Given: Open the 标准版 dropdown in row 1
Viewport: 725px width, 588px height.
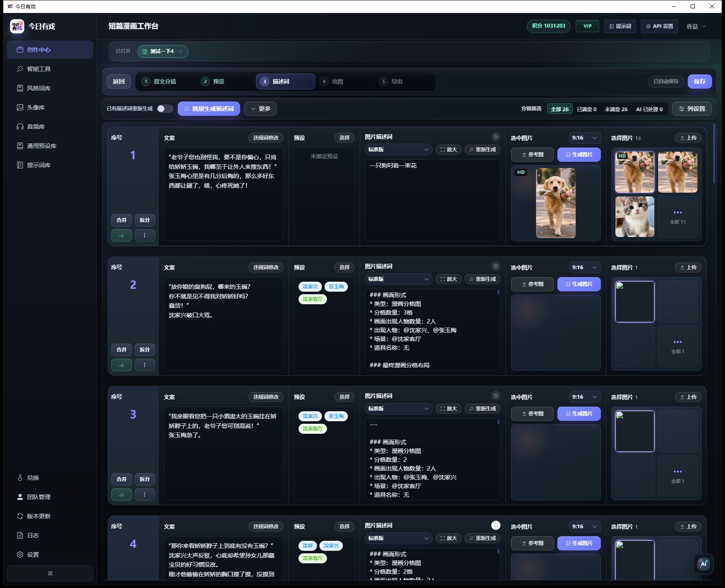Looking at the screenshot, I should (x=398, y=150).
